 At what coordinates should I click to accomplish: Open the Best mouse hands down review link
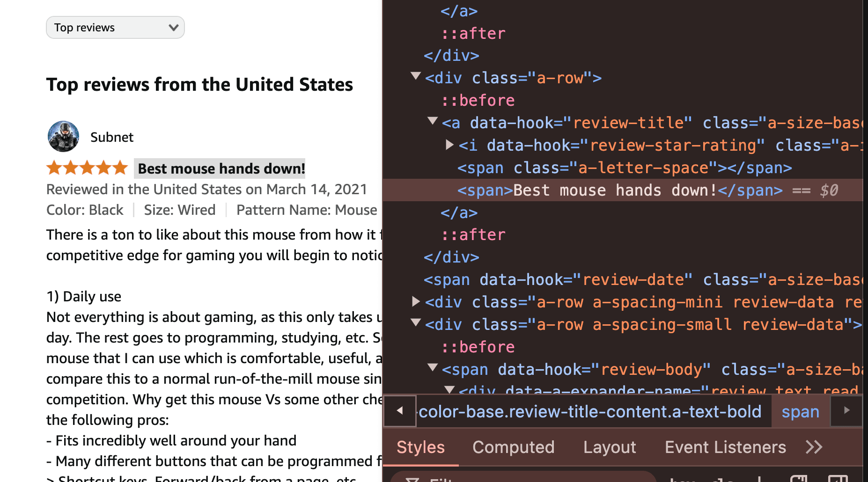pyautogui.click(x=221, y=168)
